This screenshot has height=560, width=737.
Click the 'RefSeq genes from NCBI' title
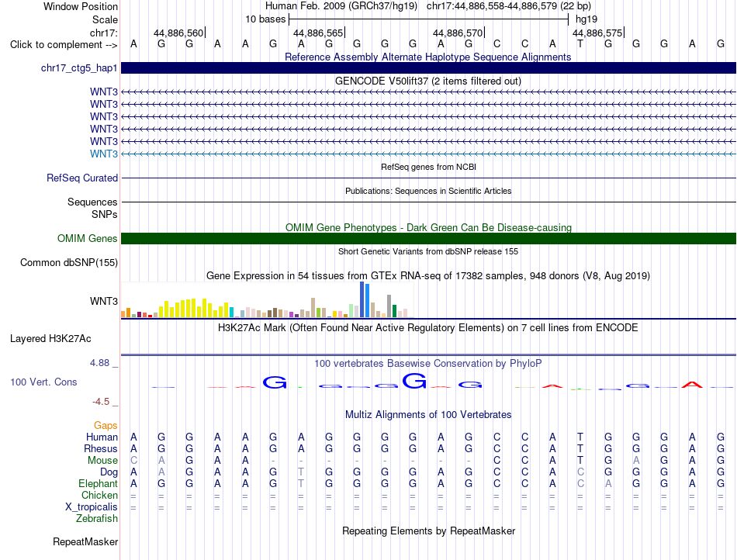[x=428, y=167]
